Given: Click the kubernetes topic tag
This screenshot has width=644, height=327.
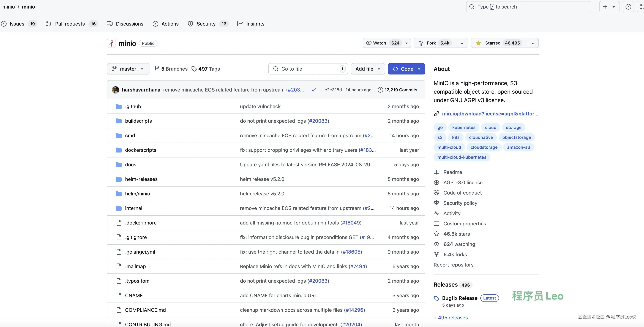Looking at the screenshot, I should (464, 127).
